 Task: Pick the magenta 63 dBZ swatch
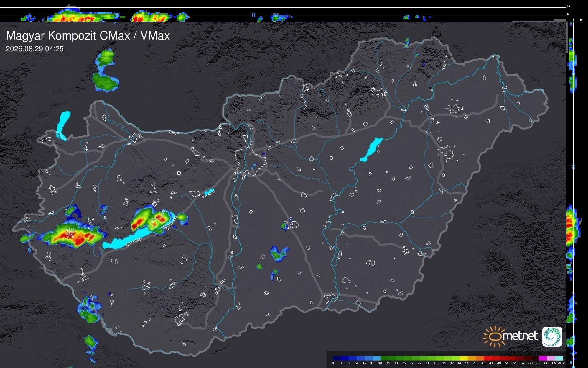[543, 358]
